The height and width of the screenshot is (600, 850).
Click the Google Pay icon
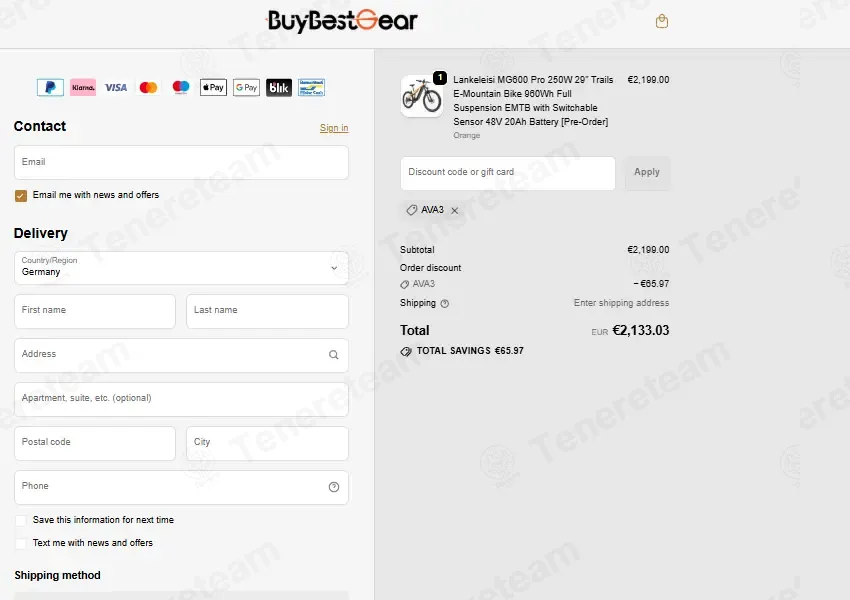pos(246,87)
